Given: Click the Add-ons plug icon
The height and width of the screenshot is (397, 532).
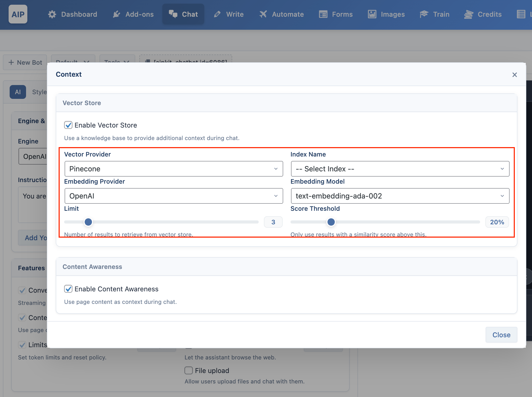Looking at the screenshot, I should point(116,14).
